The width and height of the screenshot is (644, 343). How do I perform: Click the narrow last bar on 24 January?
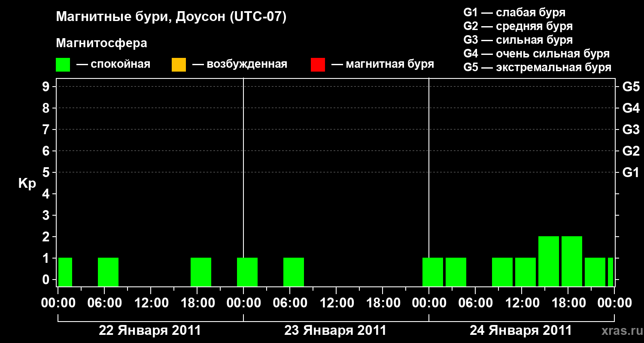pyautogui.click(x=611, y=272)
